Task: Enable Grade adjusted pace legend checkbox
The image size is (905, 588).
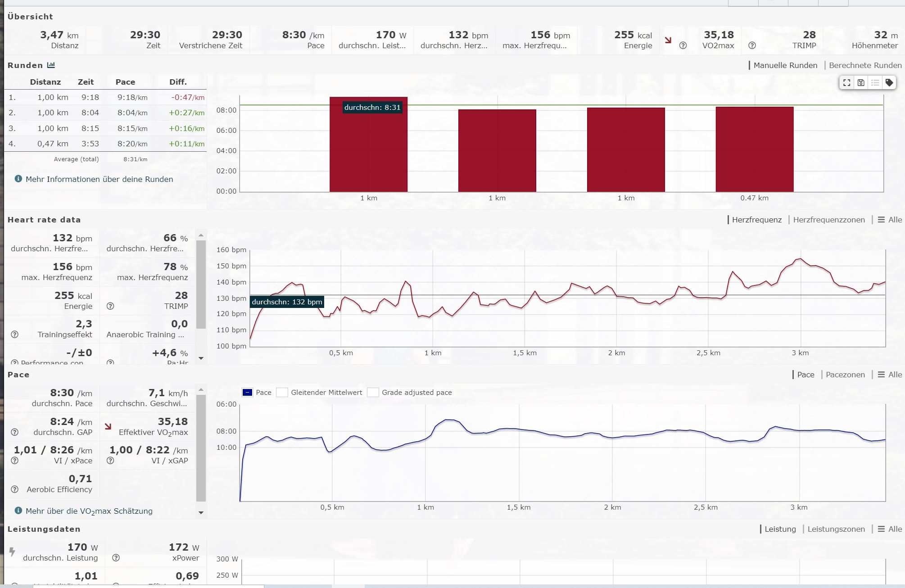Action: tap(373, 393)
